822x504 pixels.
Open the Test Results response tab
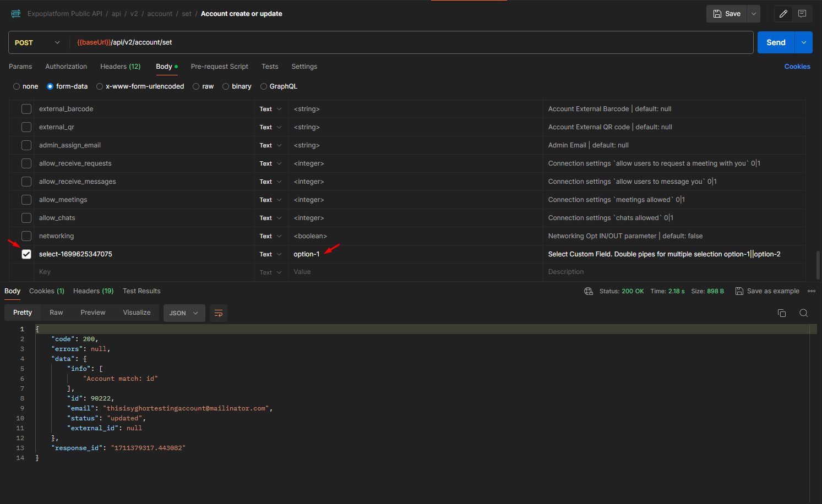pos(141,291)
